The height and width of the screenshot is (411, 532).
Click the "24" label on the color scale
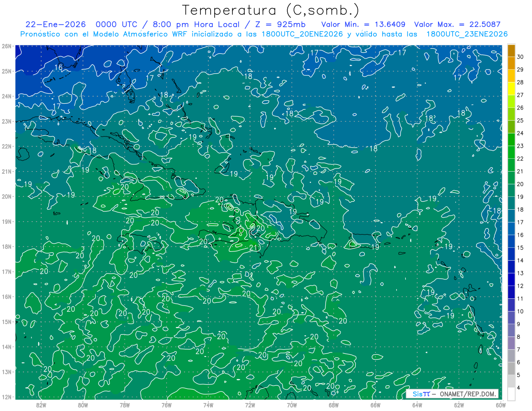pyautogui.click(x=520, y=133)
